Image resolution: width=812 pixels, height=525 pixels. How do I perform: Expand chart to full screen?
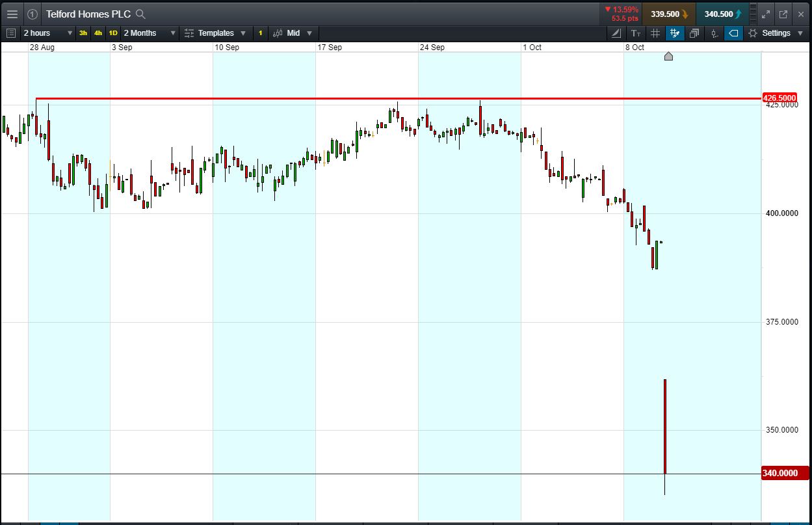(766, 14)
